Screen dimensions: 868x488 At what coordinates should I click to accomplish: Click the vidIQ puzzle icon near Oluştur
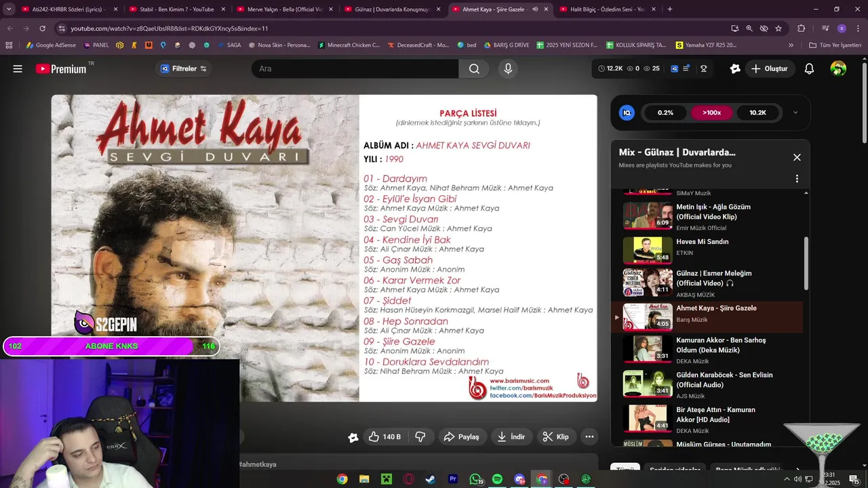(735, 68)
